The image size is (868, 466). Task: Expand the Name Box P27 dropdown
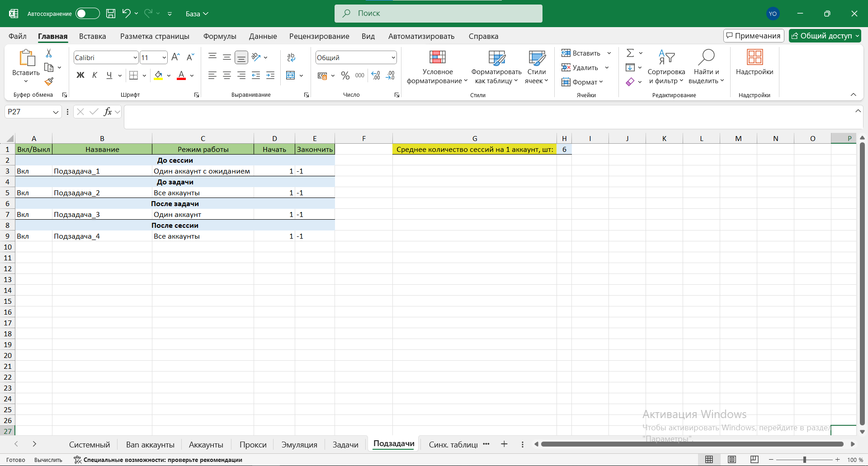(x=56, y=112)
